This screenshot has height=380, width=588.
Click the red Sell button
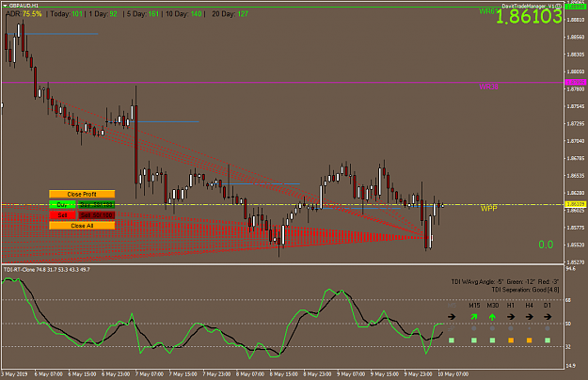pos(62,215)
